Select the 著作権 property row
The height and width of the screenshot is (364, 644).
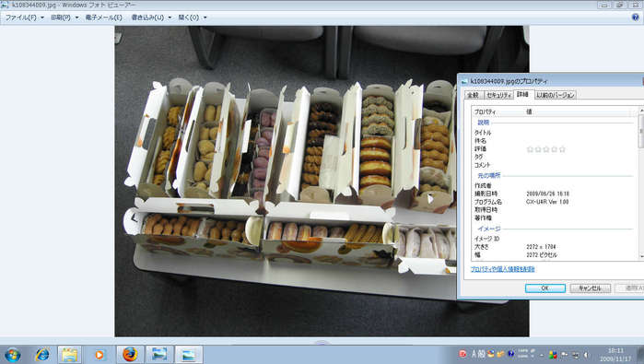pos(555,217)
